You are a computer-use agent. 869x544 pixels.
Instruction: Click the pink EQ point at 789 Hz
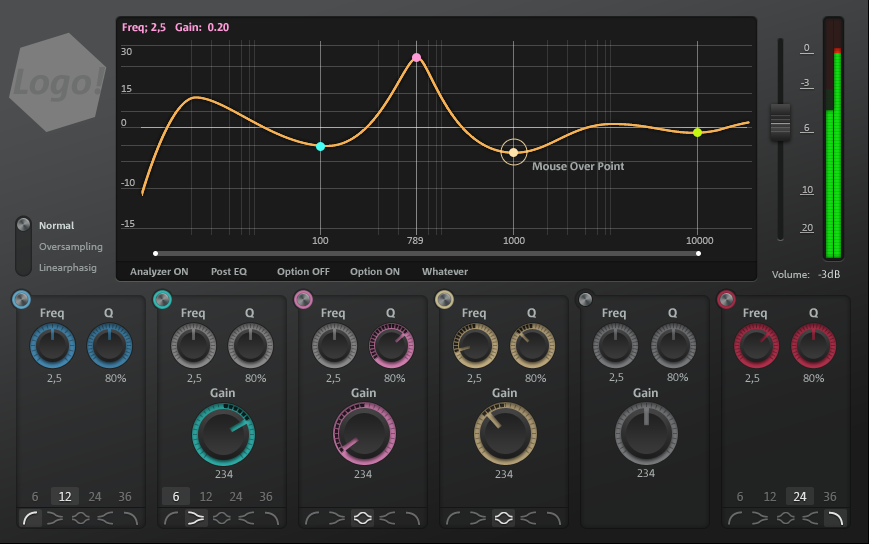[416, 58]
